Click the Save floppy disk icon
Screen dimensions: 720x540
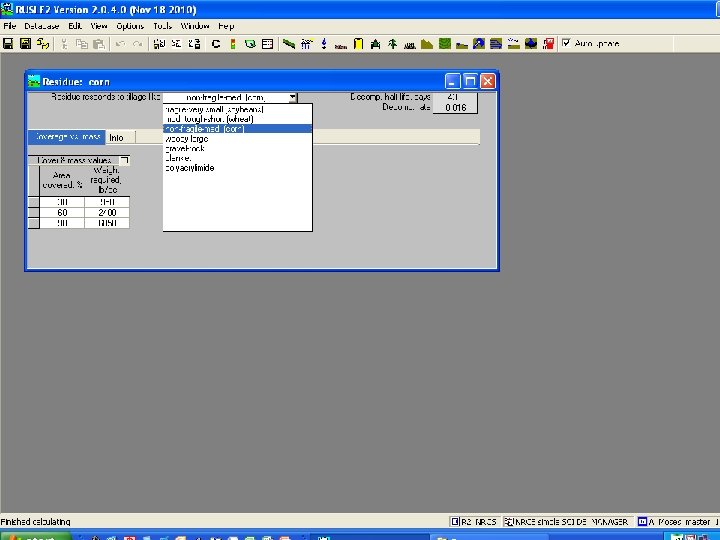pos(8,44)
